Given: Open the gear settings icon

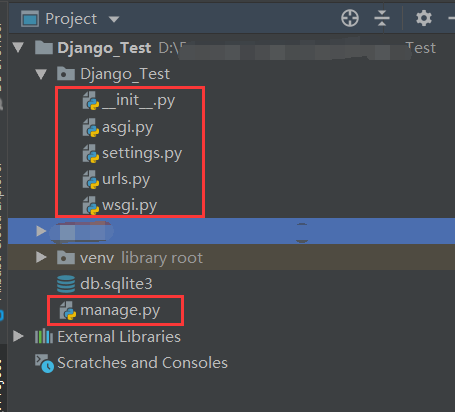Looking at the screenshot, I should pyautogui.click(x=424, y=18).
